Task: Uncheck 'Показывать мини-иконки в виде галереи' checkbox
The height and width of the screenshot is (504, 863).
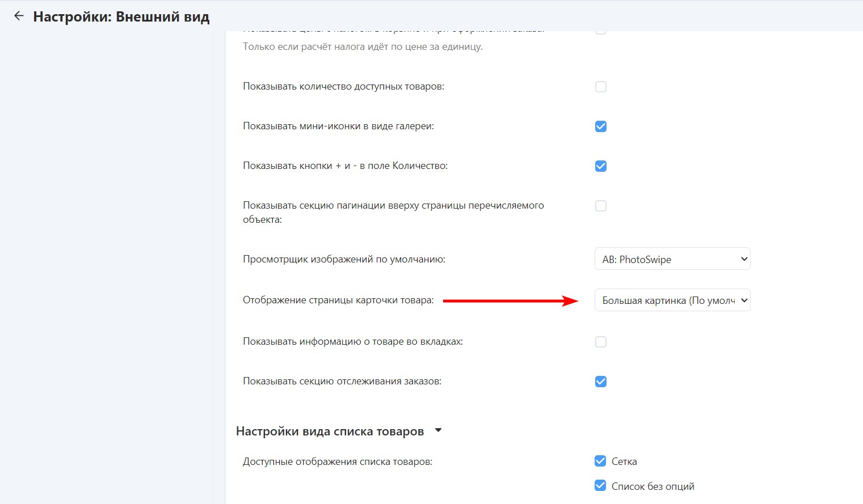Action: (600, 126)
